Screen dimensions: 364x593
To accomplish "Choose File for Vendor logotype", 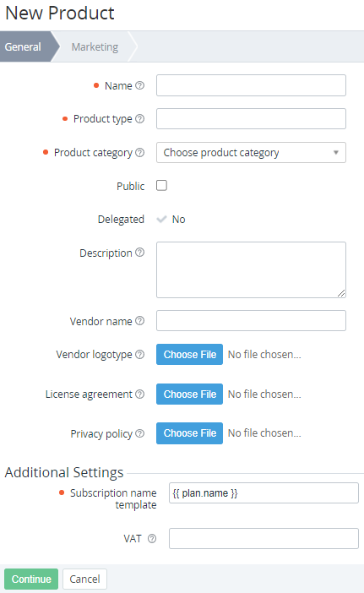I will [x=190, y=354].
